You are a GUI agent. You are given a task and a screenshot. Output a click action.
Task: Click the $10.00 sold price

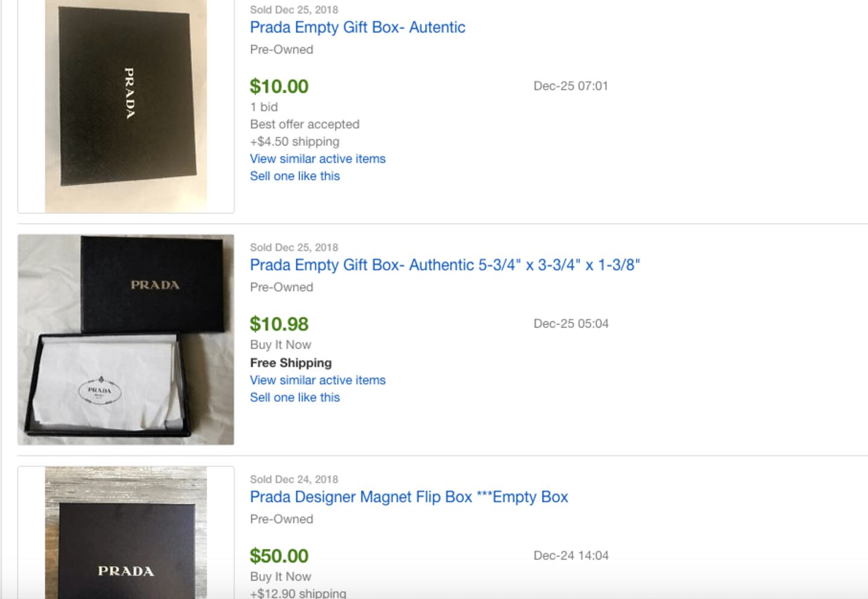[279, 86]
